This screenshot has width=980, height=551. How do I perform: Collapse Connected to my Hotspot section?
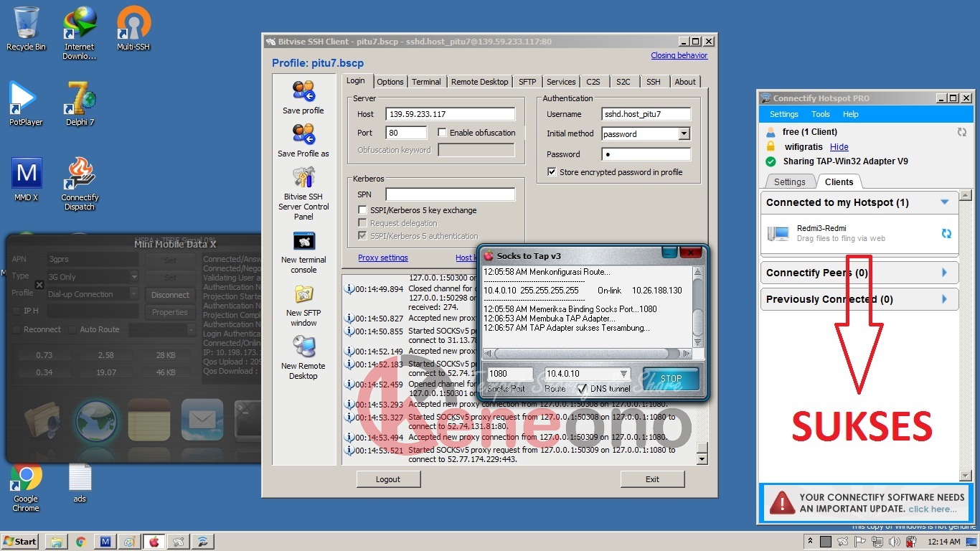[x=945, y=202]
